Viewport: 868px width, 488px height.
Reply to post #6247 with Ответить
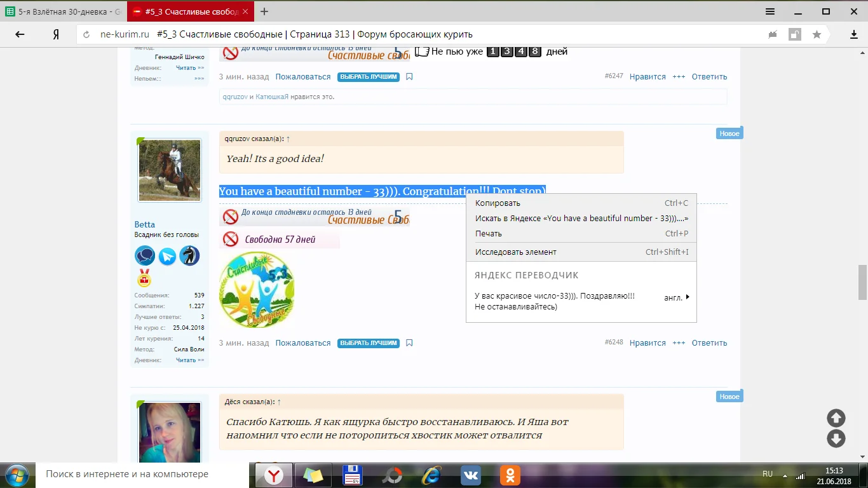(709, 77)
